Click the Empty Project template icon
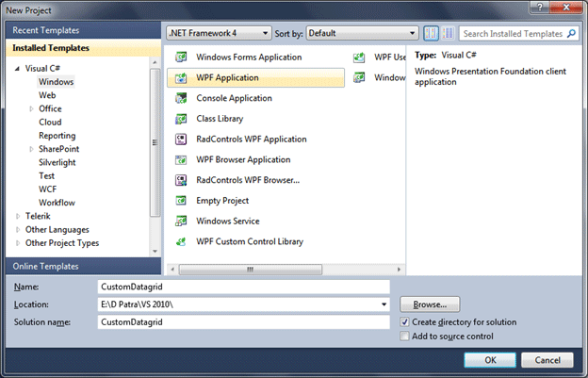 [181, 201]
